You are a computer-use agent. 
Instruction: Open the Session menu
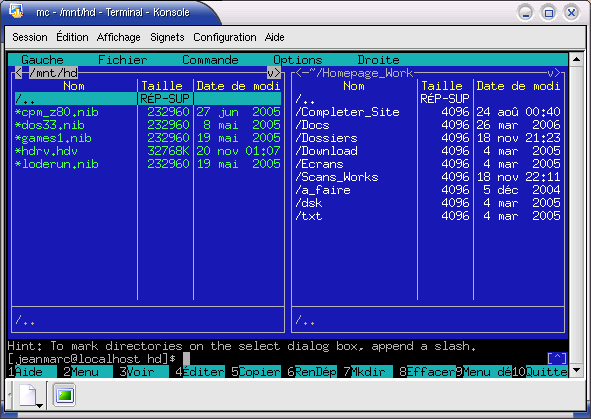(x=30, y=37)
